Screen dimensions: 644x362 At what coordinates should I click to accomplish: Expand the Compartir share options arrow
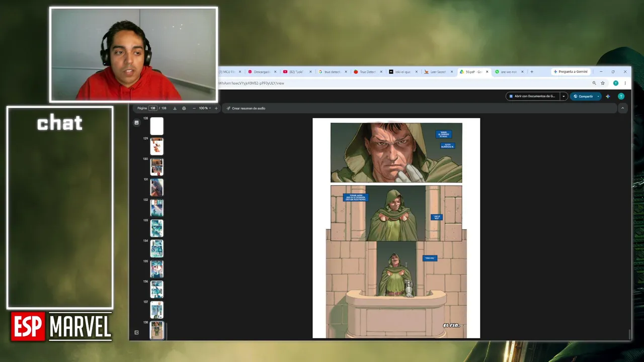[598, 96]
